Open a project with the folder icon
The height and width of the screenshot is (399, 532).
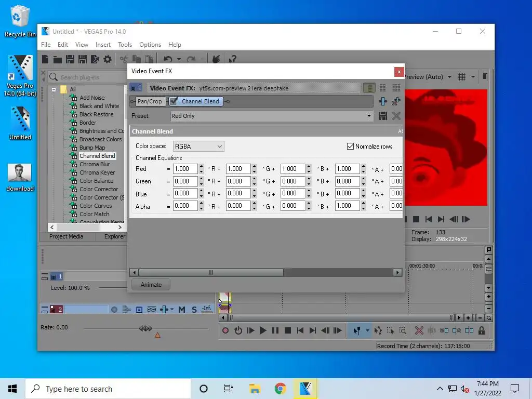point(57,60)
